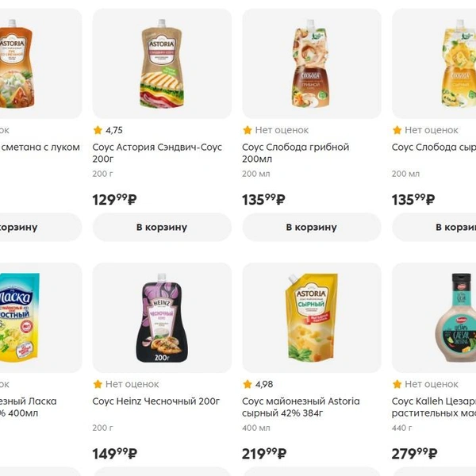Screen dimensions: 476x476
Task: Add сметана с луком sauce to cart
Action: [x=40, y=227]
